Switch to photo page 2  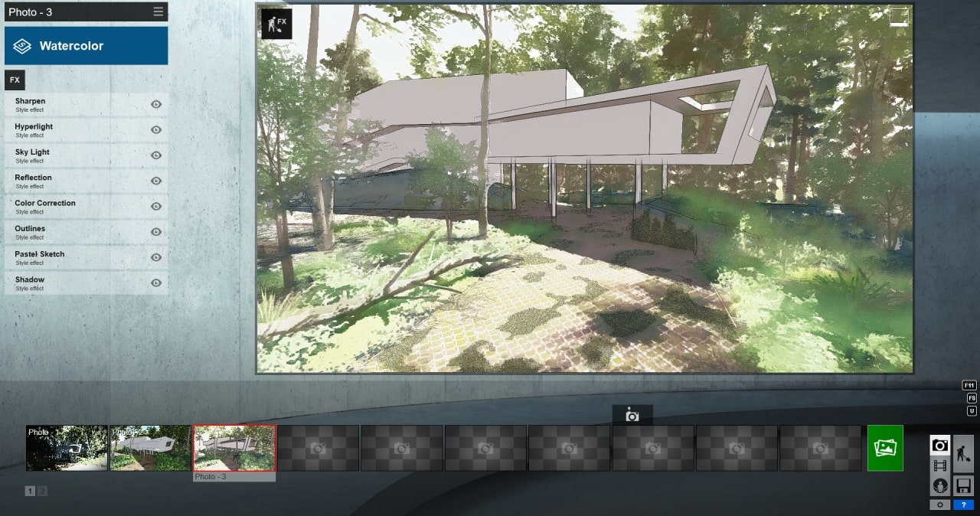(x=42, y=492)
